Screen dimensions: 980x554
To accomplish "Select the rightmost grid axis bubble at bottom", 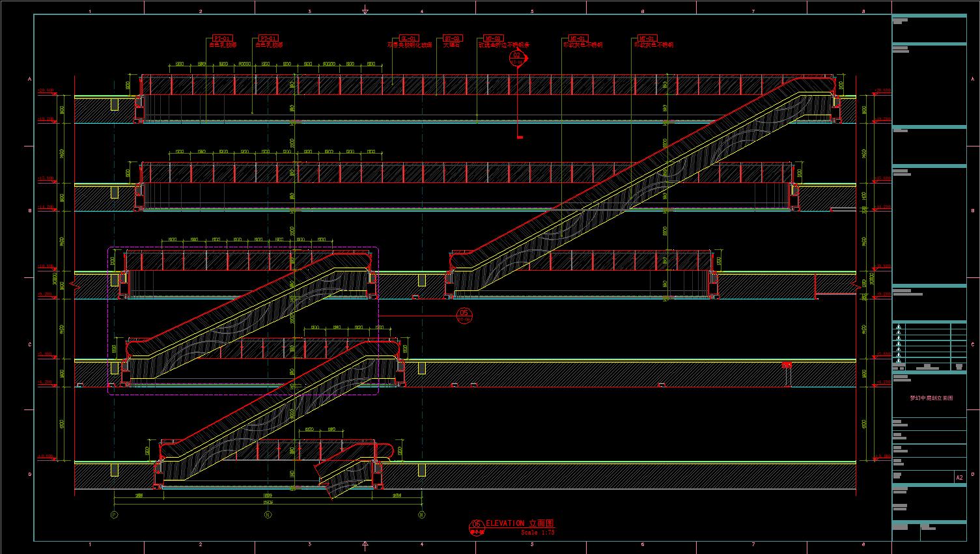I will (421, 515).
